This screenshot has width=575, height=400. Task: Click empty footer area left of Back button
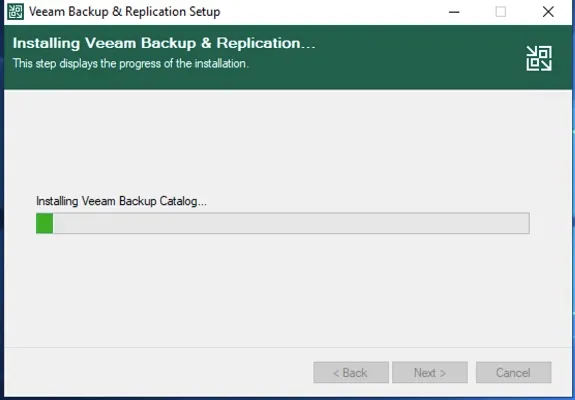click(158, 373)
